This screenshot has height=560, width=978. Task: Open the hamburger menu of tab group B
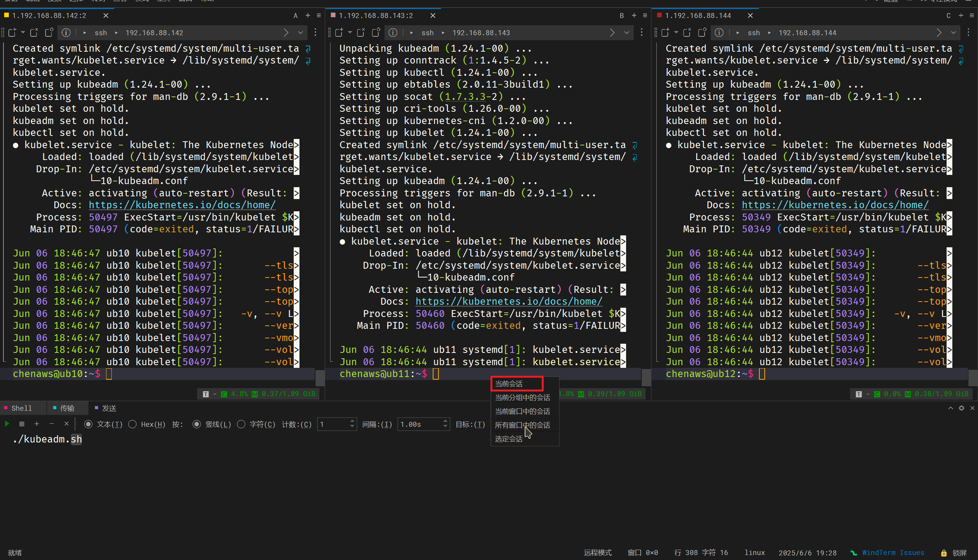pyautogui.click(x=645, y=15)
